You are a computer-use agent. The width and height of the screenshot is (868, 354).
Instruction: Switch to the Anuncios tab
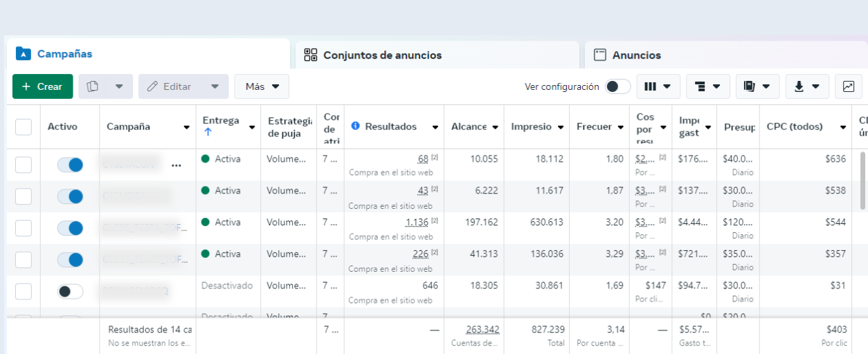[636, 55]
